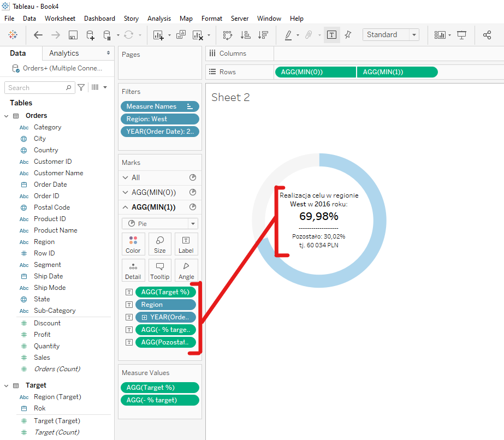Click the Sort Ascending toolbar icon
This screenshot has width=504, height=440.
pos(245,35)
